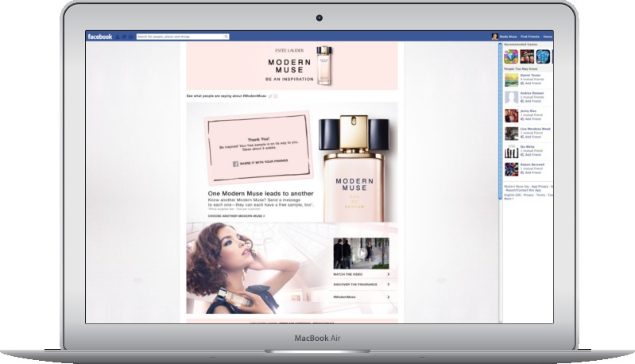Go to Home in the header
The width and height of the screenshot is (635, 364).
click(548, 37)
